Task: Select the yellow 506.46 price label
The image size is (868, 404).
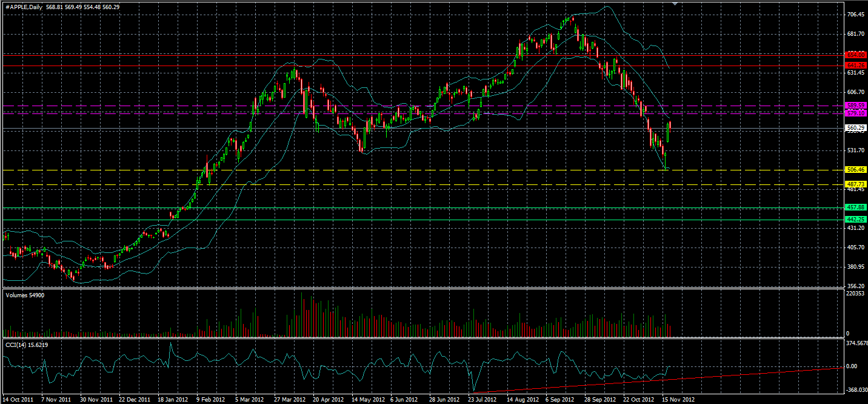Action: [855, 170]
